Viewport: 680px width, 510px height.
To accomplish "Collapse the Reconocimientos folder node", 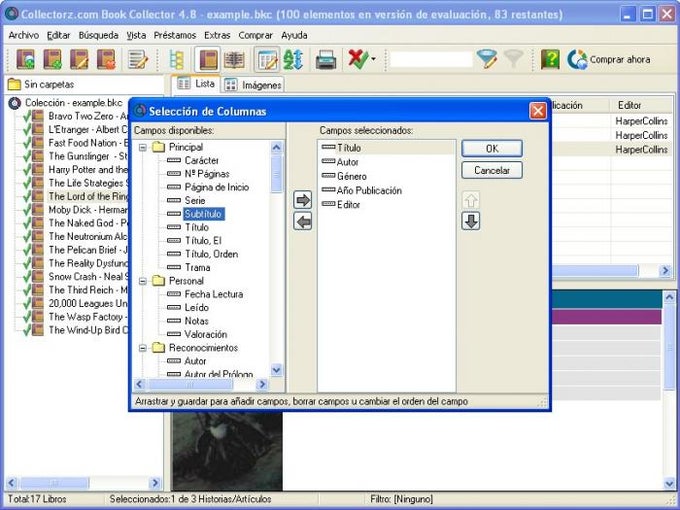I will click(x=143, y=348).
